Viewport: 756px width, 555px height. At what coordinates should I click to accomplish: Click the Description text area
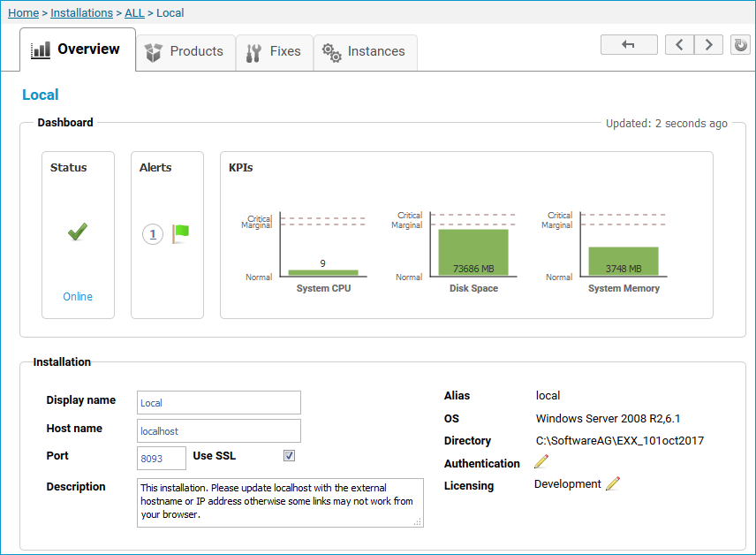(x=280, y=502)
